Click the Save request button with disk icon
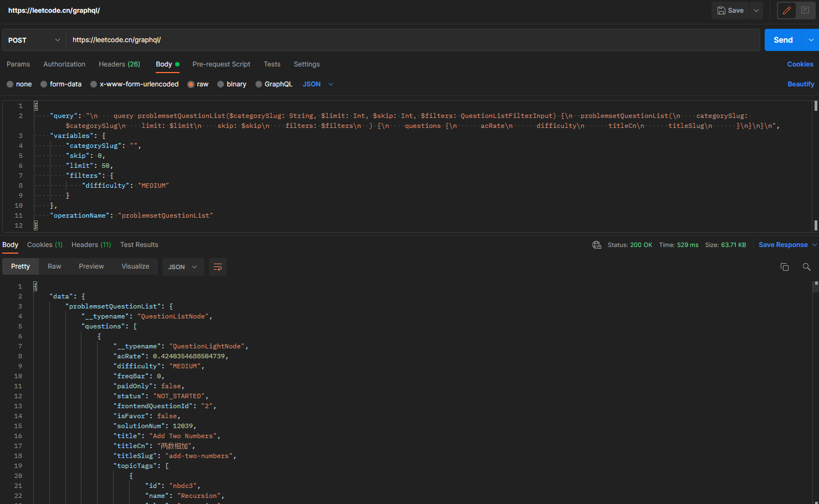The height and width of the screenshot is (504, 819). (730, 10)
